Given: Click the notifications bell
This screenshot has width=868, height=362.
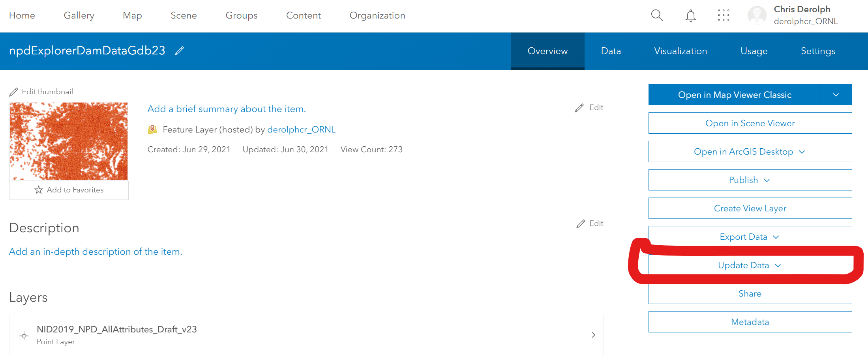Looking at the screenshot, I should pyautogui.click(x=690, y=15).
